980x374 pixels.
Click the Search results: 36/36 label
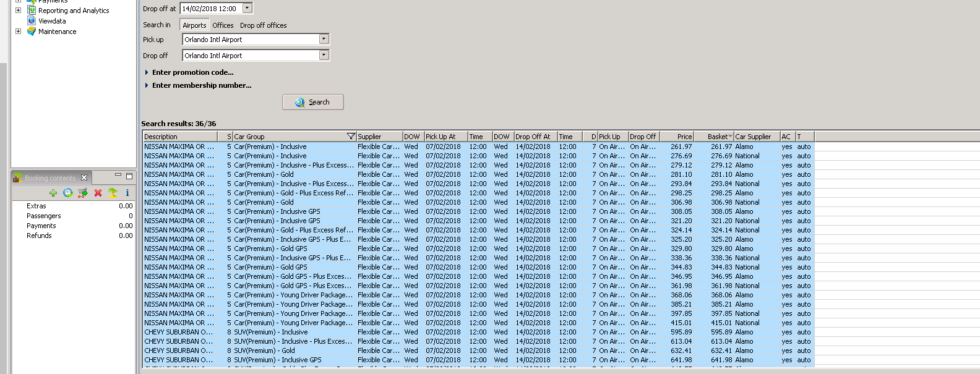click(x=179, y=124)
